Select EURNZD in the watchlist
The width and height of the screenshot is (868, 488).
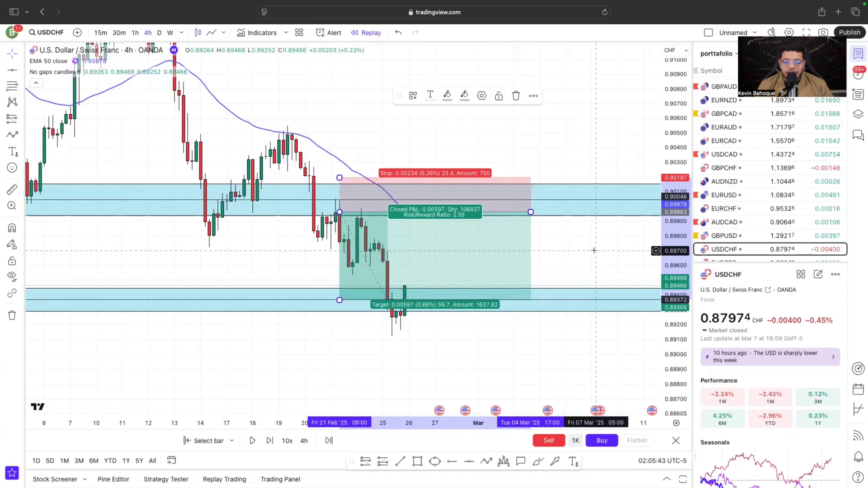click(770, 100)
